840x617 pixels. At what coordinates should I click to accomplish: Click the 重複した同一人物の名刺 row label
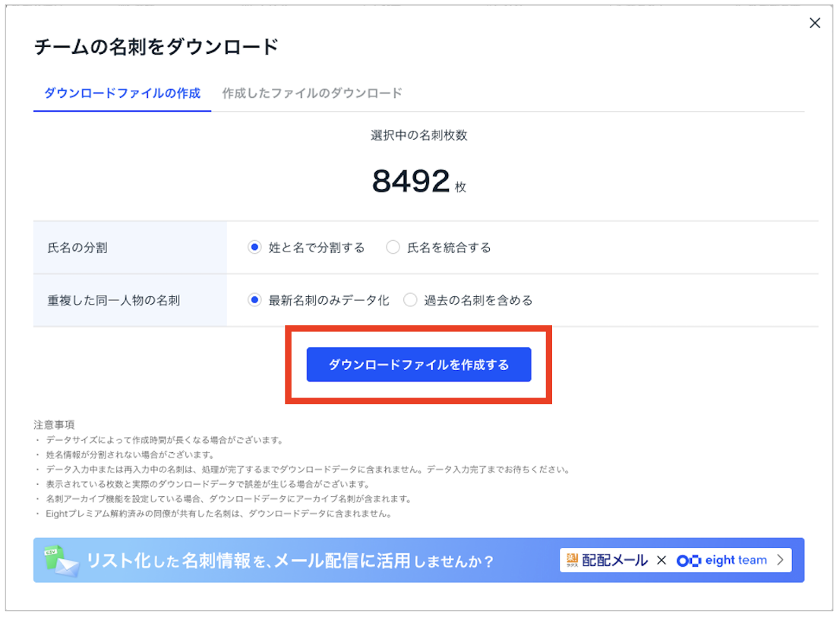pyautogui.click(x=114, y=300)
